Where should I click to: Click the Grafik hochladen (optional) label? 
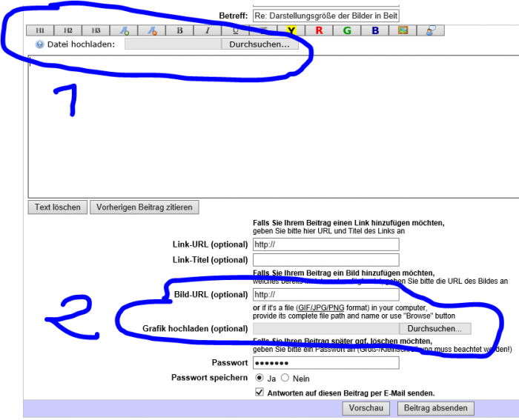pos(195,329)
